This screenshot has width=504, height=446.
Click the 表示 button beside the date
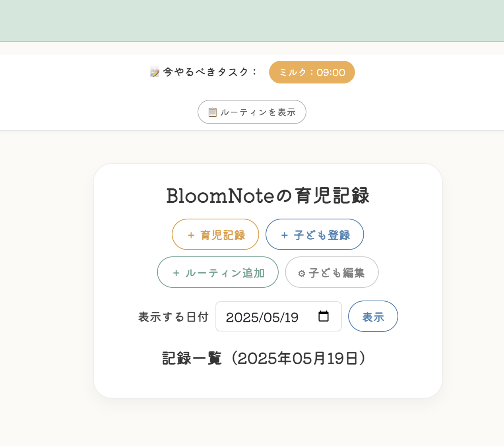(373, 316)
